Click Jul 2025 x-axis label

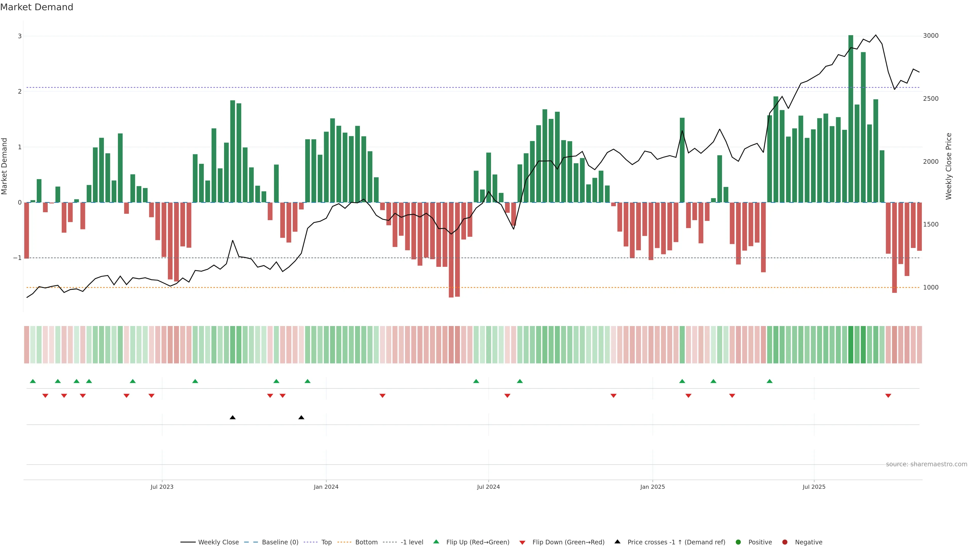tap(814, 487)
